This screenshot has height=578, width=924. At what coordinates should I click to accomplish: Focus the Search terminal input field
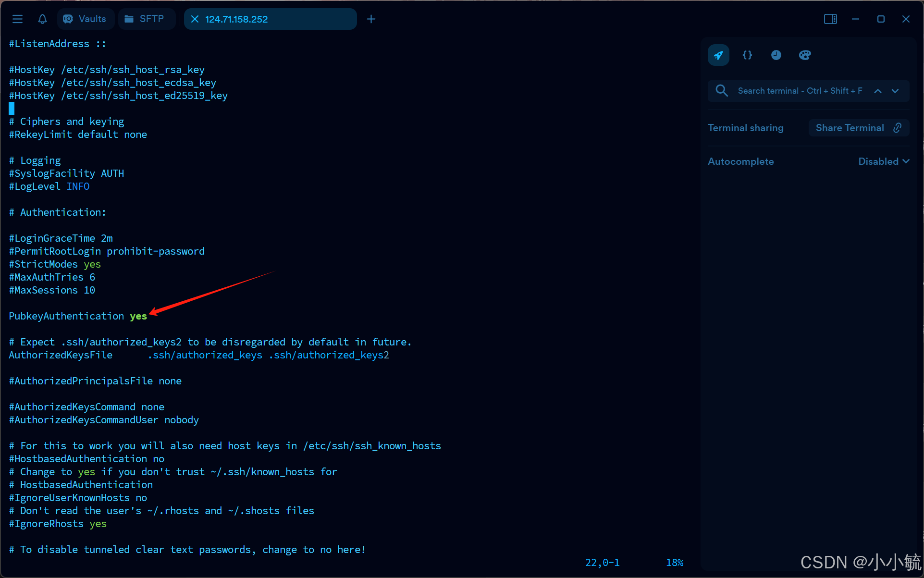click(x=800, y=91)
